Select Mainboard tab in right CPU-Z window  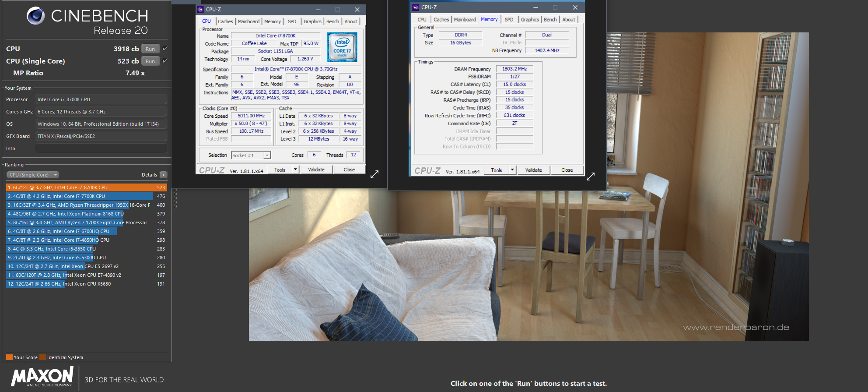click(465, 20)
